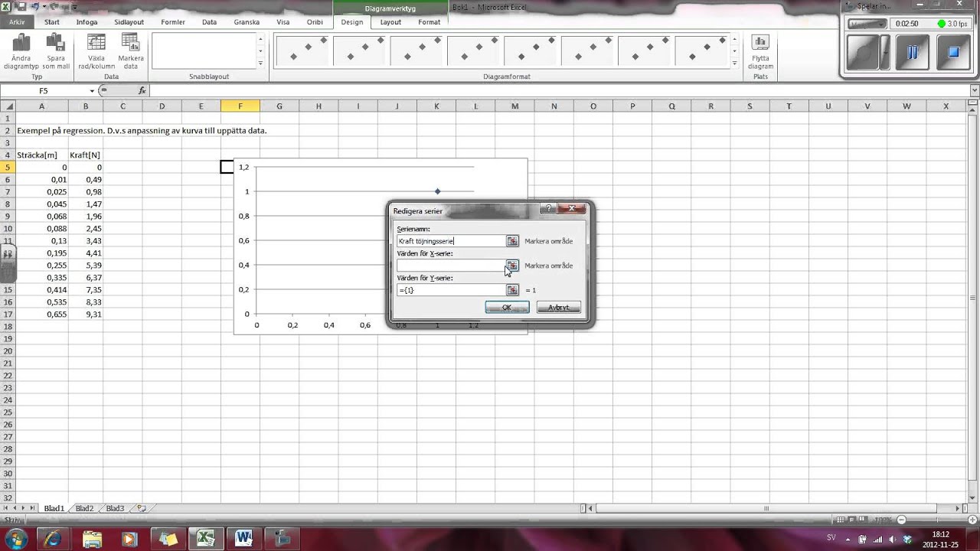Click the volume icon in system tray
Viewport: 980px width, 551px height.
coord(893,539)
